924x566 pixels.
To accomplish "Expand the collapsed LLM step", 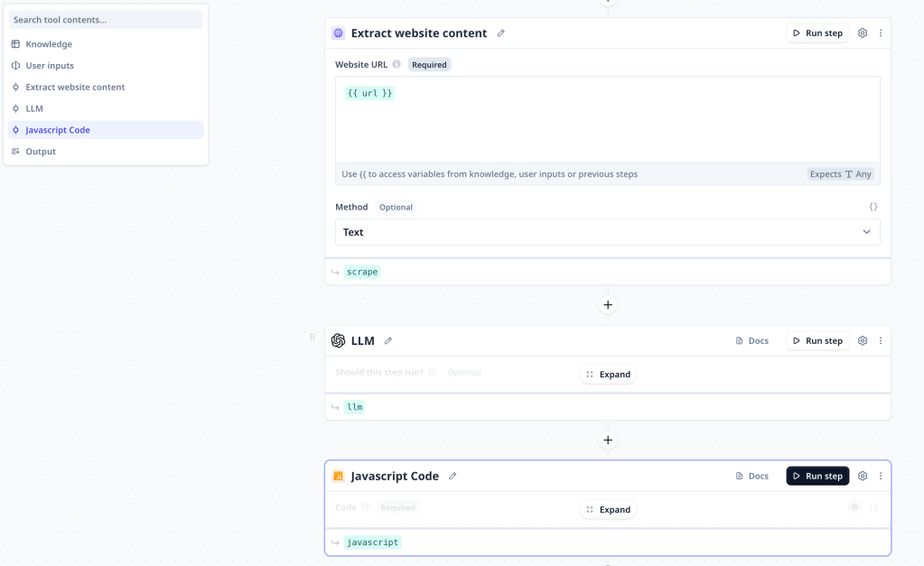I will pos(608,375).
